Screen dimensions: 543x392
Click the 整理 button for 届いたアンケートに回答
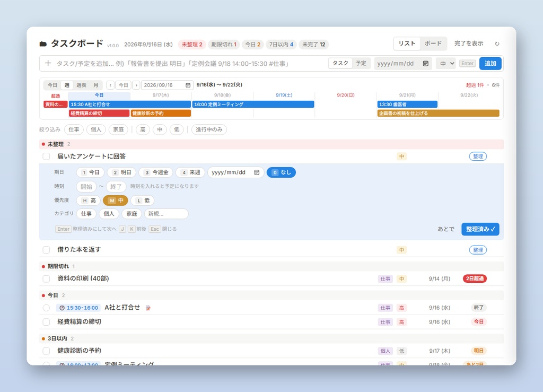click(478, 156)
